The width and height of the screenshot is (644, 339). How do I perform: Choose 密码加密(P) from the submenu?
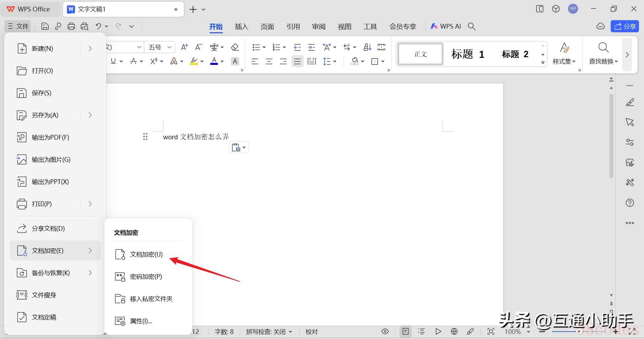(x=146, y=276)
